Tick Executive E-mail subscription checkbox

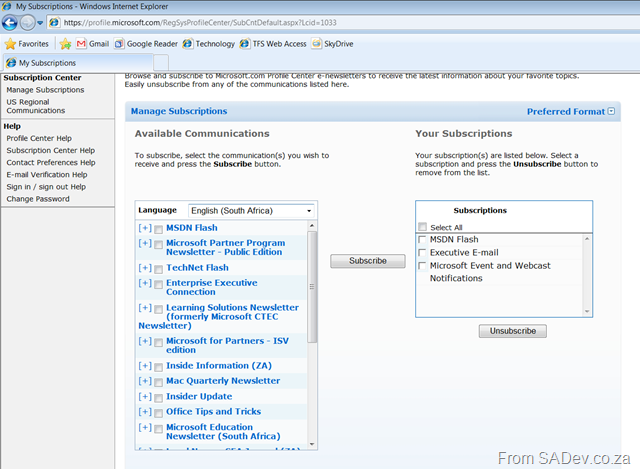pyautogui.click(x=422, y=253)
